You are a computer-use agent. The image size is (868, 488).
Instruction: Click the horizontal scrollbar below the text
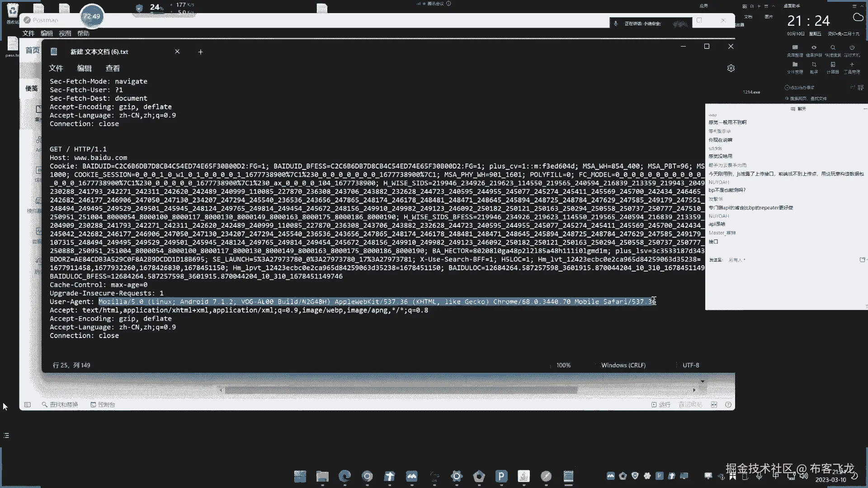tap(400, 389)
